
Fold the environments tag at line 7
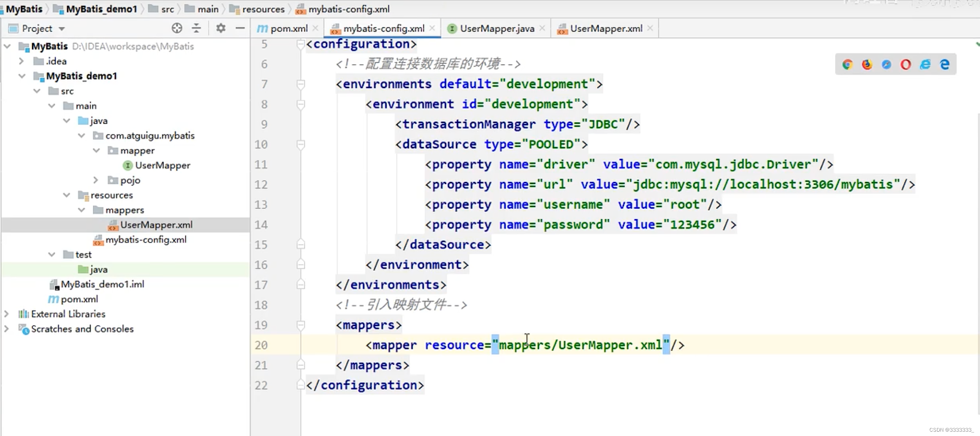click(301, 84)
